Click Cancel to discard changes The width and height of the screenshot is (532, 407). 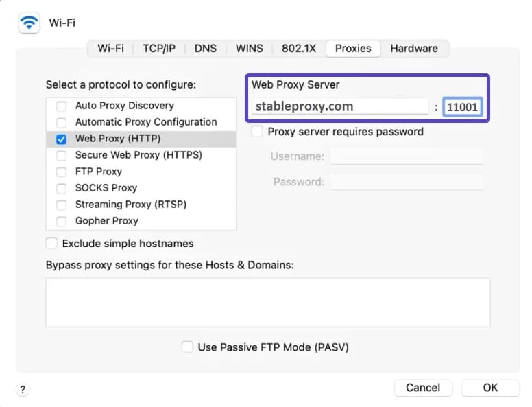422,388
